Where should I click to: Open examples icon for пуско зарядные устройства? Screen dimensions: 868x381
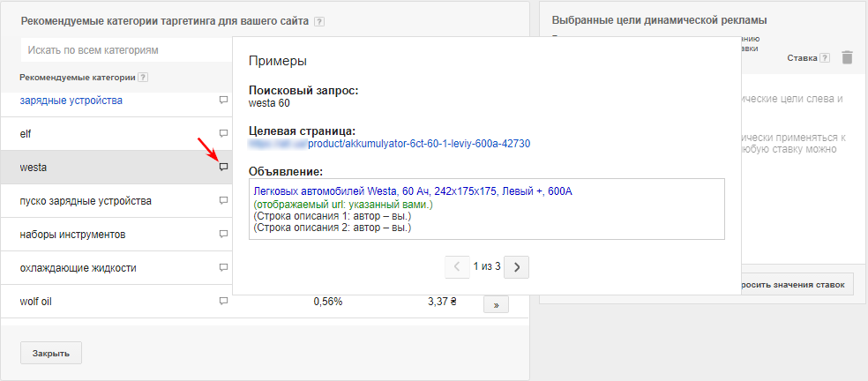(x=224, y=200)
